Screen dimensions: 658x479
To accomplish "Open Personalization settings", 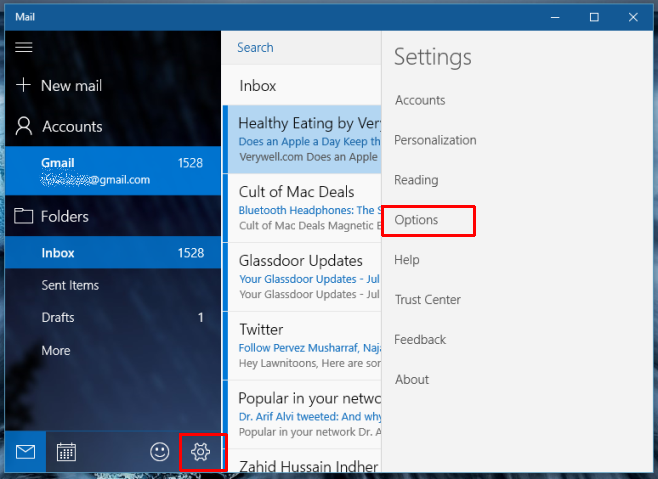I will click(435, 140).
